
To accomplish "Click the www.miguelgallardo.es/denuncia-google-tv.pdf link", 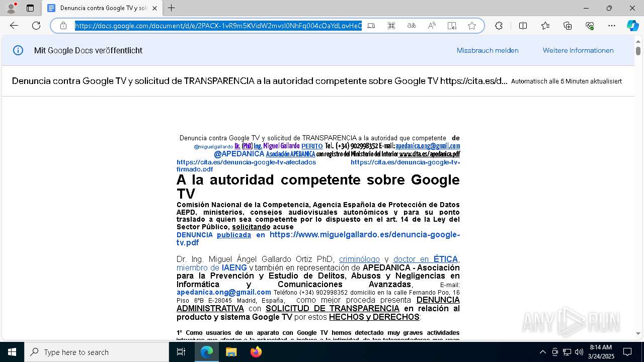I will (x=318, y=238).
